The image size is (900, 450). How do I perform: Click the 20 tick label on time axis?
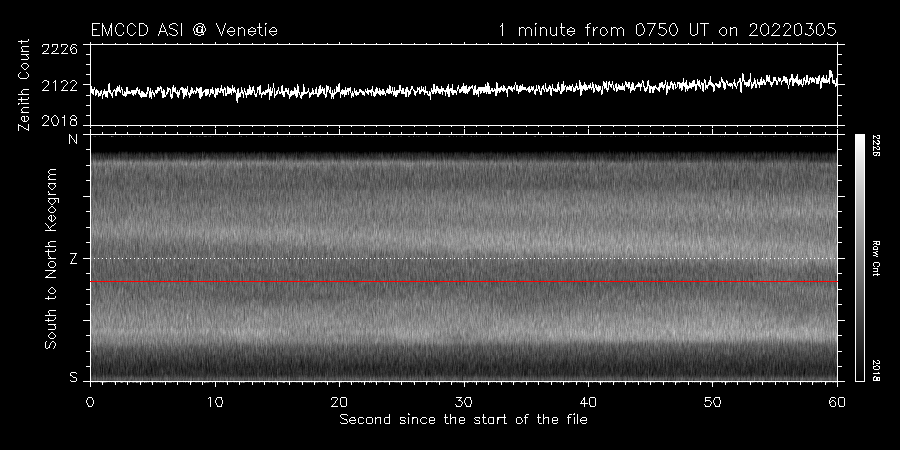[x=339, y=402]
